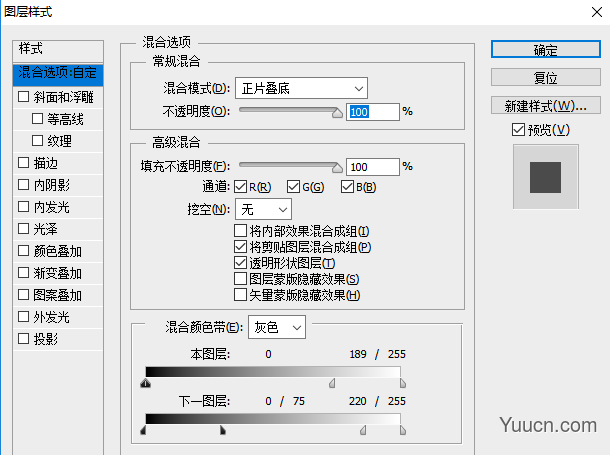Image resolution: width=610 pixels, height=455 pixels.
Task: Select the 投影 style entry
Action: coord(45,339)
